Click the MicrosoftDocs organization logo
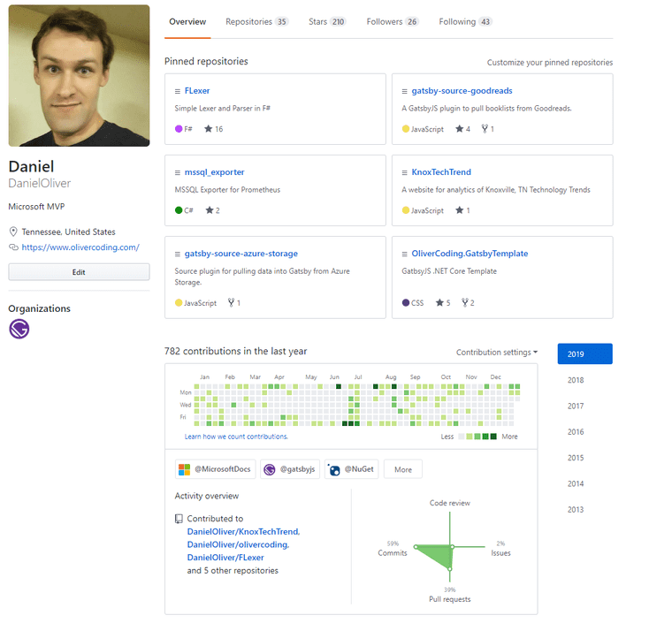 pyautogui.click(x=185, y=469)
